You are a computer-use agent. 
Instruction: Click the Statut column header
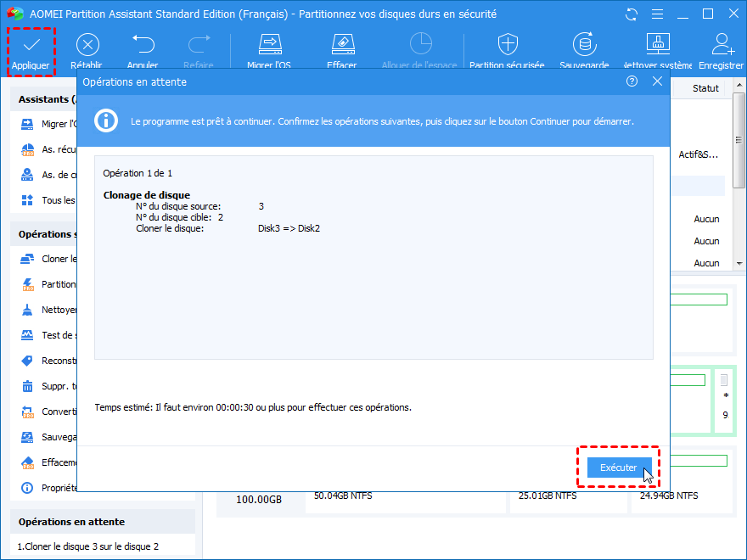point(705,88)
